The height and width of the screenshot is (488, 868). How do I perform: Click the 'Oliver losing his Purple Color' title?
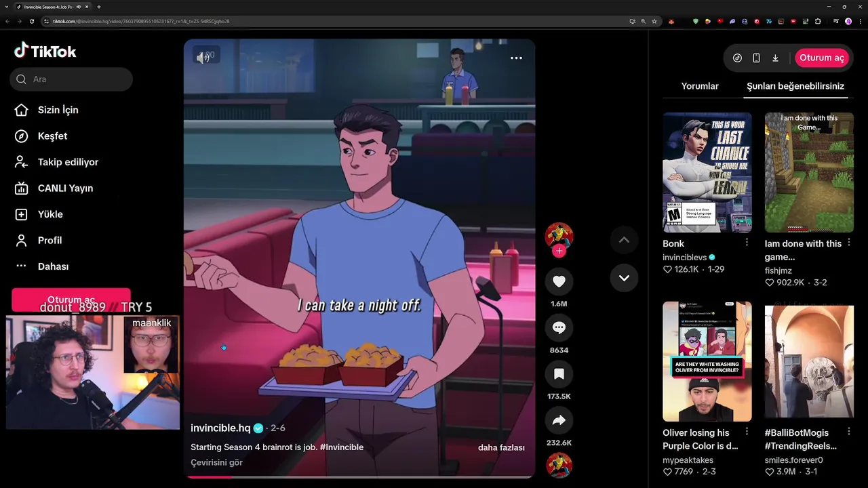(x=701, y=439)
